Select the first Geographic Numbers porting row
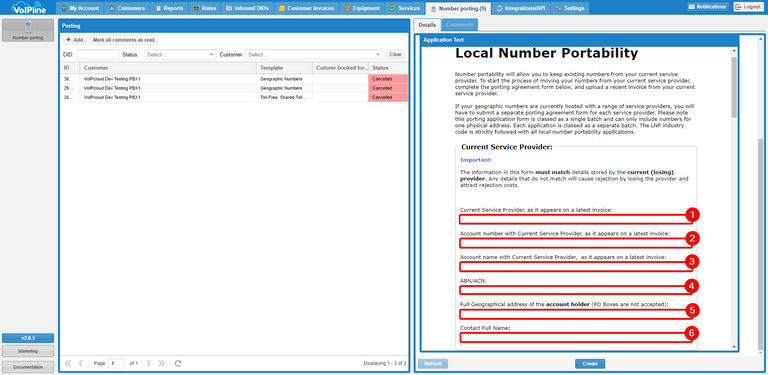Image resolution: width=768 pixels, height=375 pixels. (x=234, y=79)
